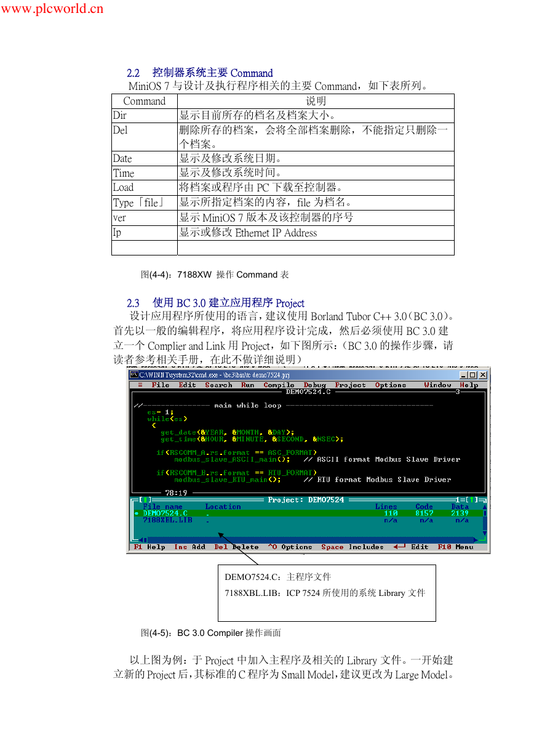This screenshot has height=756, width=534.
Task: Click the caption 图(4-5): BC 3.0 Compiler 操作画面
Action: point(211,633)
